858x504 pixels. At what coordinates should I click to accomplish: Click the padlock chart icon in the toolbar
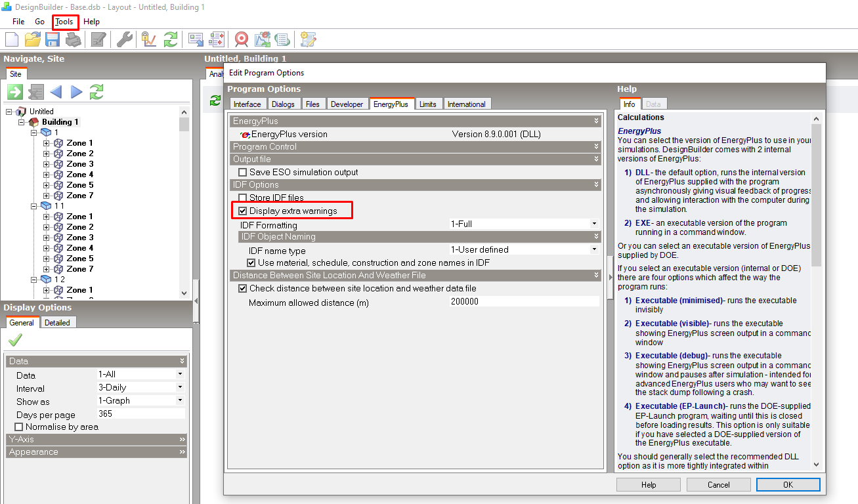(x=149, y=39)
